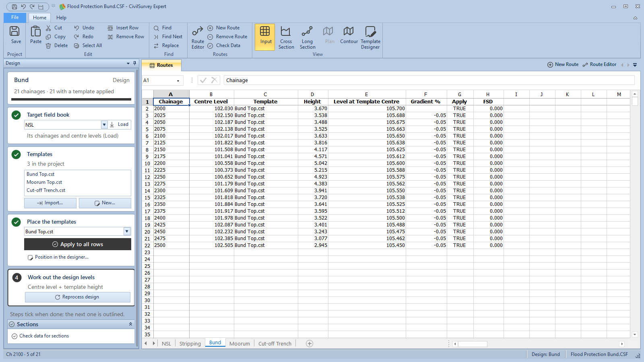
Task: Click the Load field book button
Action: tap(120, 125)
